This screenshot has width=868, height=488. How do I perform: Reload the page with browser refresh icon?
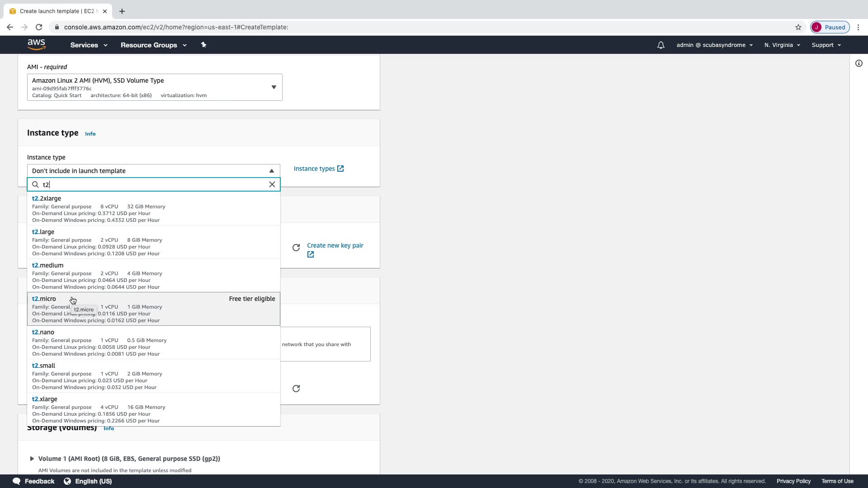click(x=39, y=27)
